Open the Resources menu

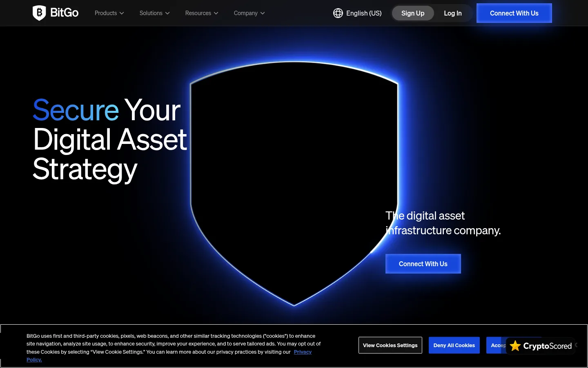202,13
